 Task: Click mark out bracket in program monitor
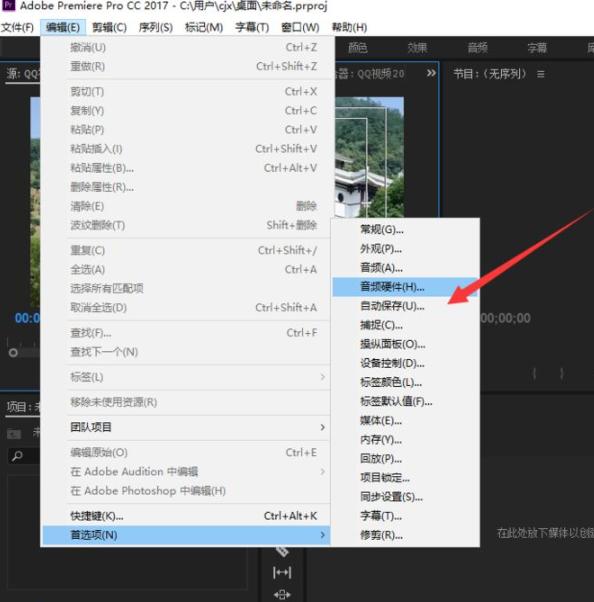coord(562,373)
